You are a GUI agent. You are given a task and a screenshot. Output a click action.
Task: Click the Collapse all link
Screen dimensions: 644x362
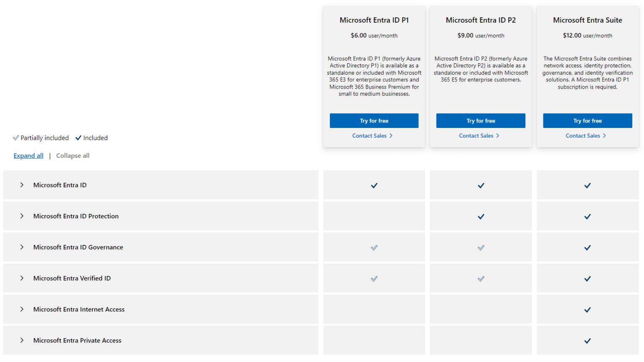pos(73,156)
